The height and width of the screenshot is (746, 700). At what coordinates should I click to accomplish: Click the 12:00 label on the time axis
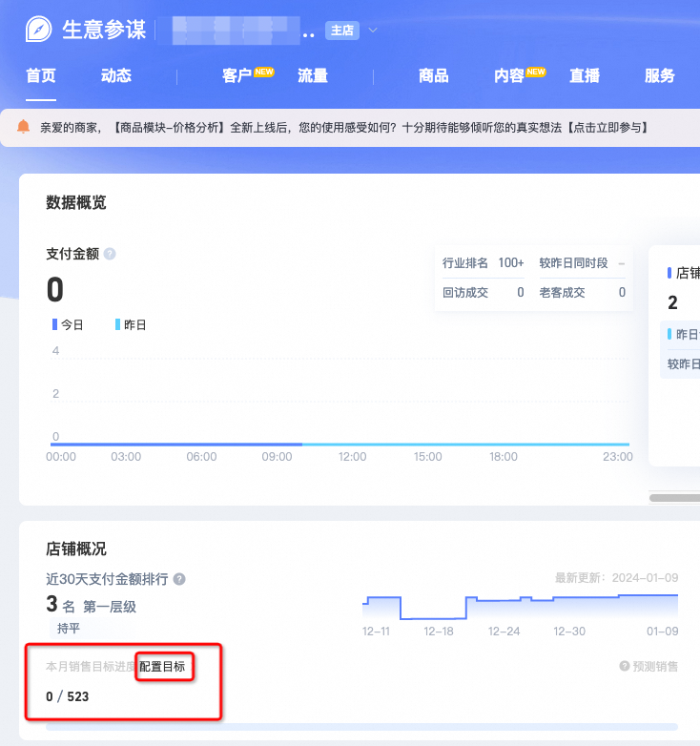click(352, 457)
